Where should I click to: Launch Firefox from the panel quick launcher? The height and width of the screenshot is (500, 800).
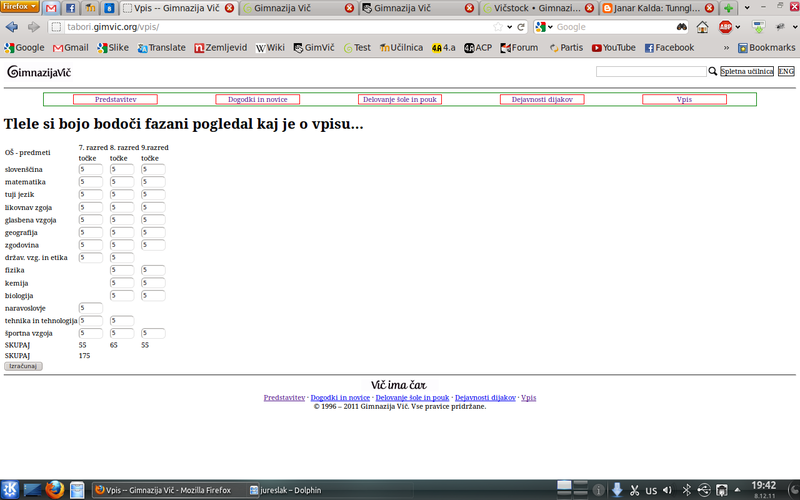click(55, 490)
